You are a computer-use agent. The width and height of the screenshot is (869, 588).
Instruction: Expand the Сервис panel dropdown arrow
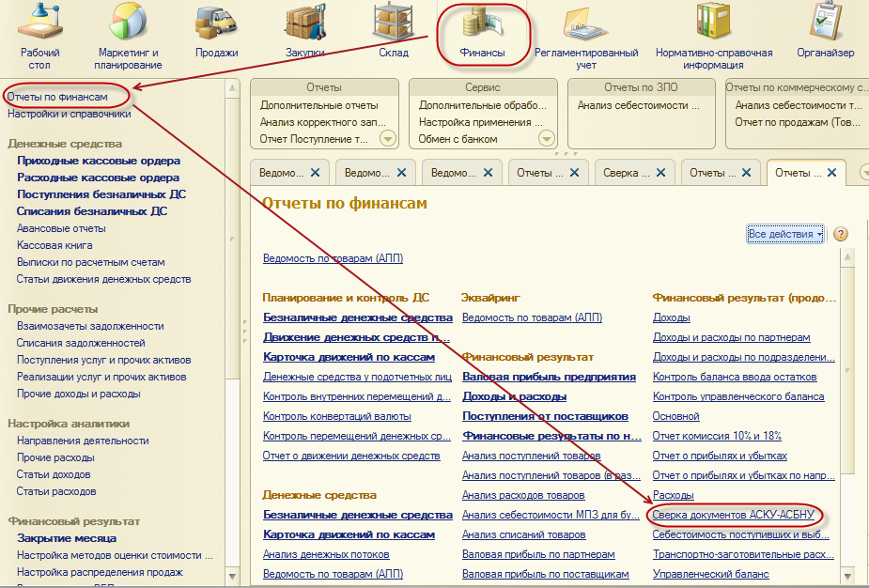pyautogui.click(x=547, y=139)
